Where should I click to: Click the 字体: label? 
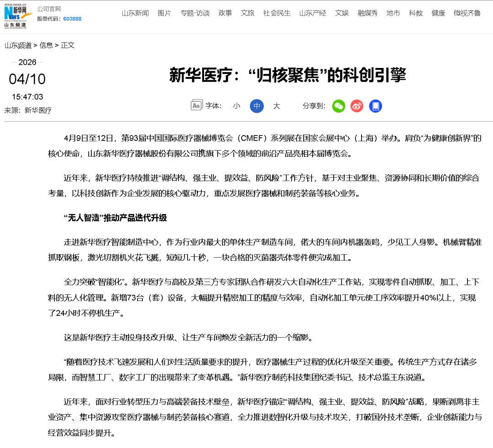214,106
